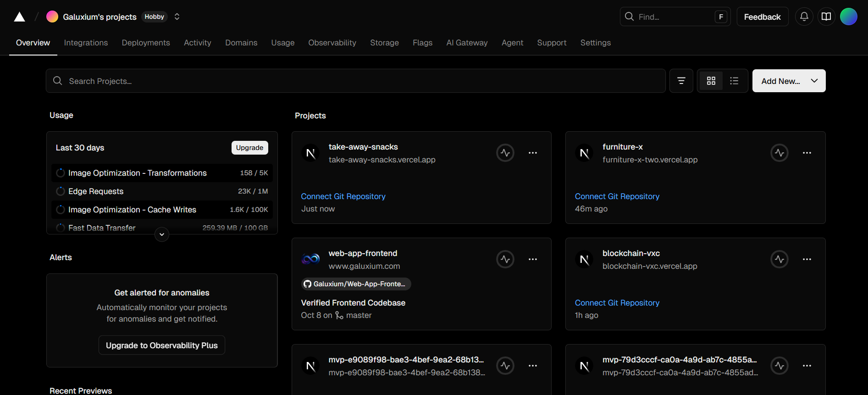This screenshot has height=395, width=868.
Task: Connect Git Repository for take-away-snacks
Action: pos(343,196)
